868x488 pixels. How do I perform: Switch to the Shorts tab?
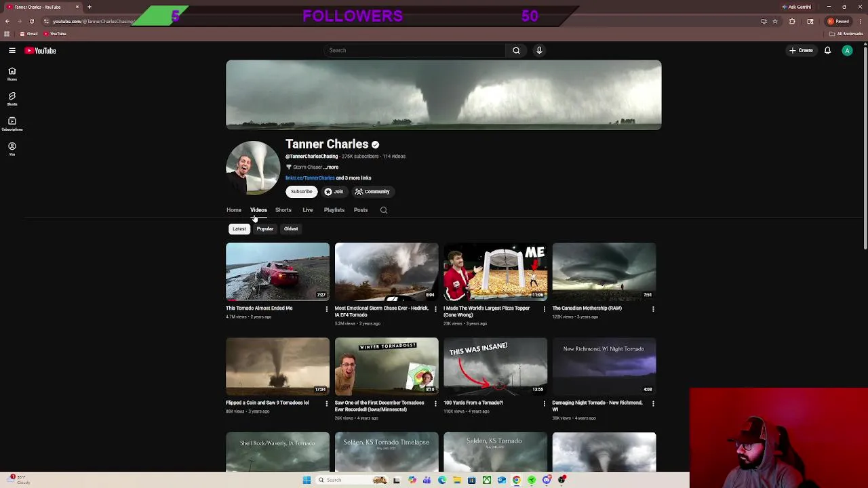[x=283, y=210]
